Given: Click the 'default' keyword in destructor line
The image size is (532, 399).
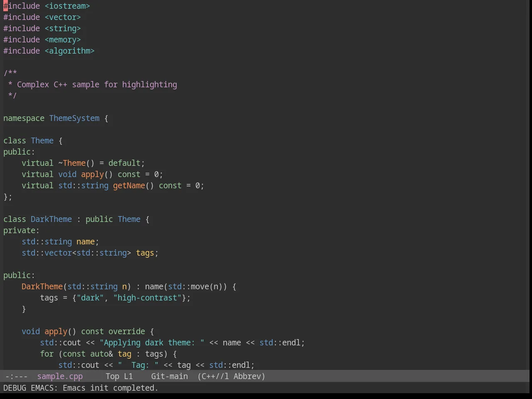Looking at the screenshot, I should (124, 163).
